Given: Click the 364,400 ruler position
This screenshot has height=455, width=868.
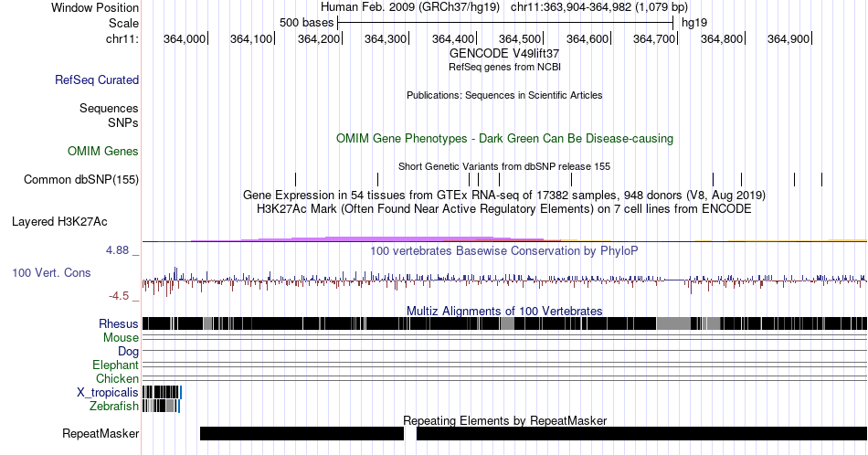Looking at the screenshot, I should (453, 38).
